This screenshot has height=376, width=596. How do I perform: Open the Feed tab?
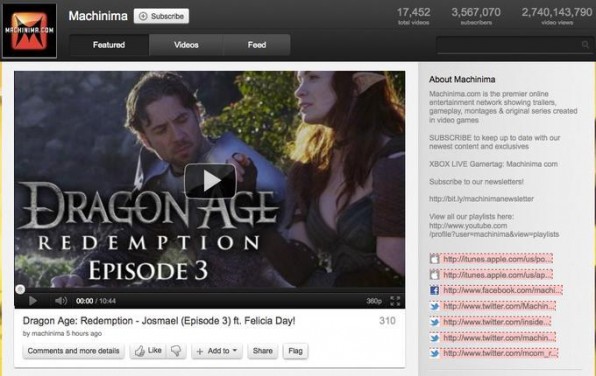click(257, 45)
